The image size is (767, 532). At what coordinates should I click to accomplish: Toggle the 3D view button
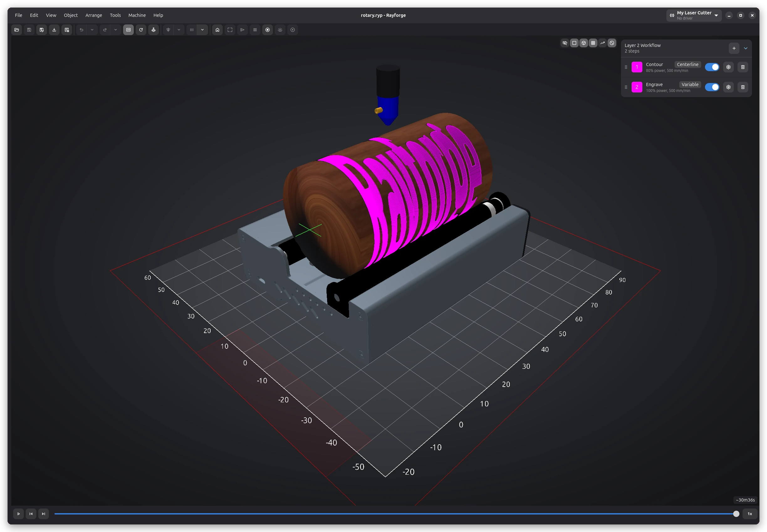pos(128,30)
